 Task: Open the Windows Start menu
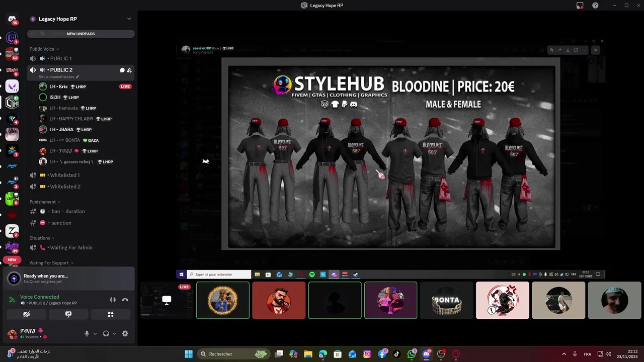188,354
